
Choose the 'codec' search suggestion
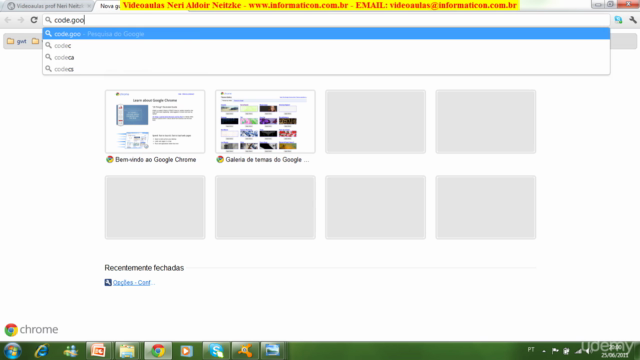point(326,46)
